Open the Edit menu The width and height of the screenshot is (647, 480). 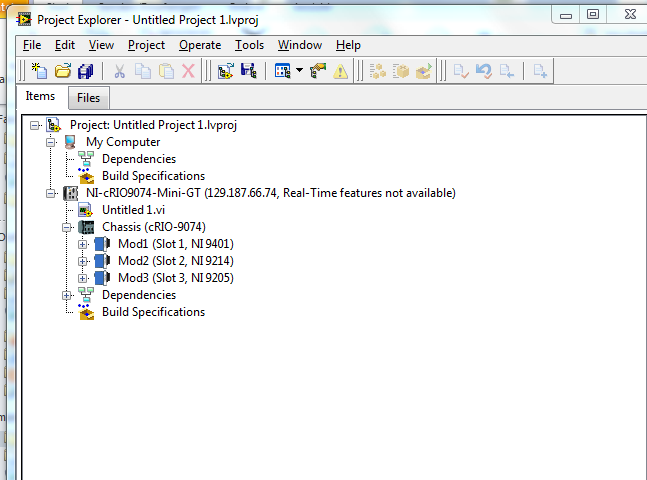pos(65,45)
